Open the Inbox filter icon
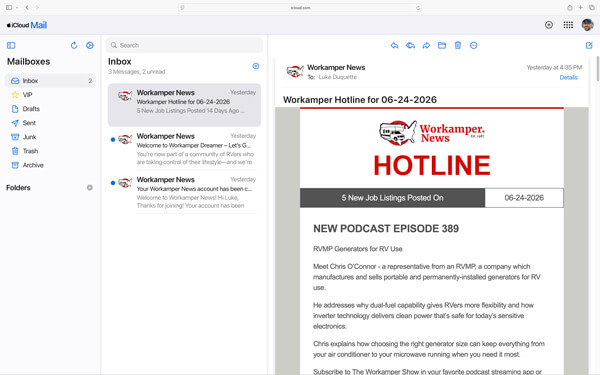The height and width of the screenshot is (375, 600). (256, 66)
